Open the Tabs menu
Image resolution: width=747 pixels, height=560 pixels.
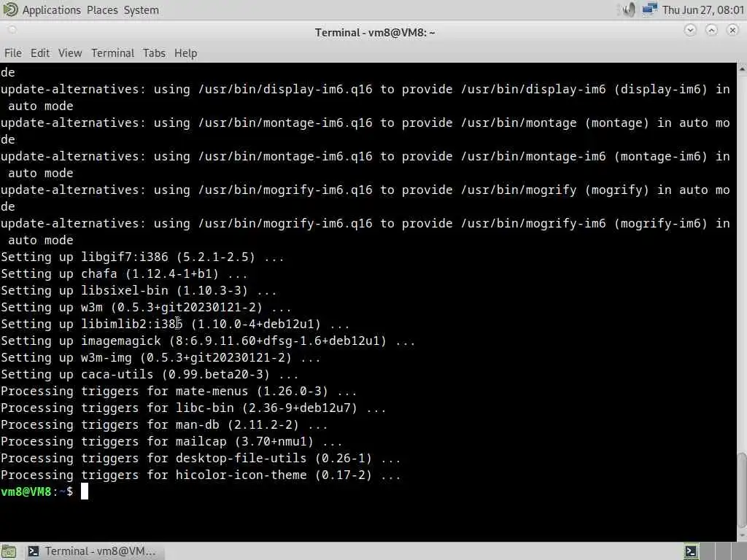154,52
